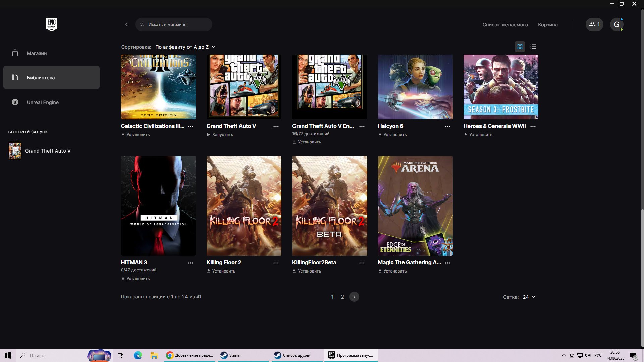Click Magic The Gathering Arena cover
Screen dimensions: 644x362
click(x=415, y=205)
